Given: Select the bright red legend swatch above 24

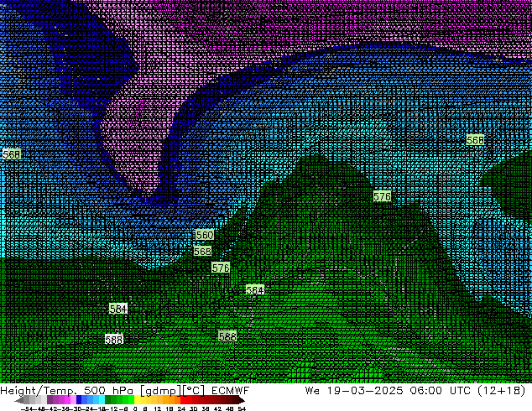Looking at the screenshot, I should (x=183, y=399).
